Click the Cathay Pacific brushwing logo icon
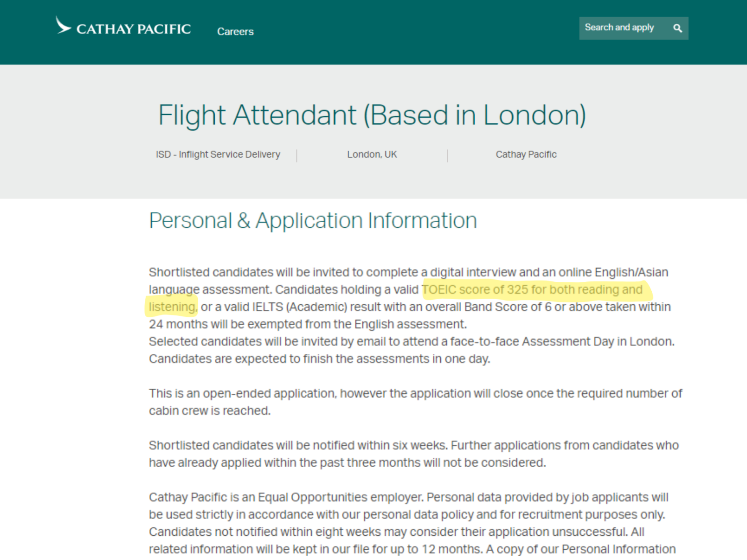This screenshot has height=560, width=747. click(x=63, y=26)
